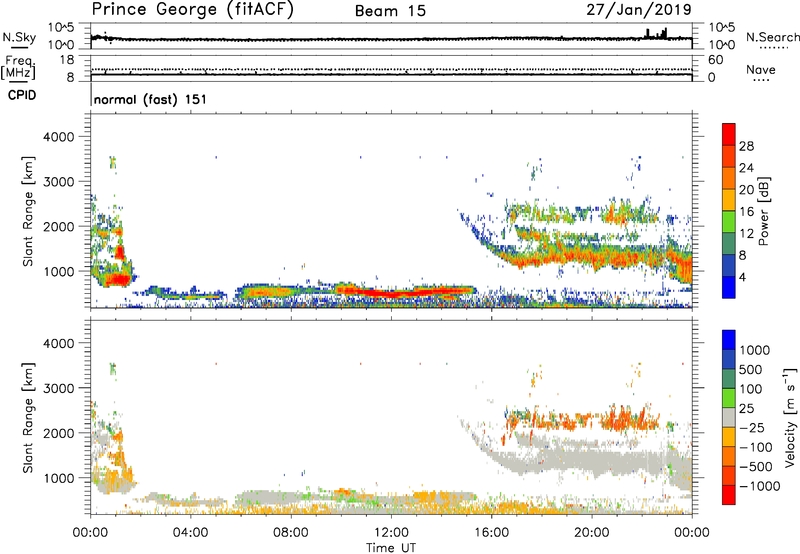
Task: Click the '60' tick on the Nave scale
Action: pyautogui.click(x=715, y=60)
